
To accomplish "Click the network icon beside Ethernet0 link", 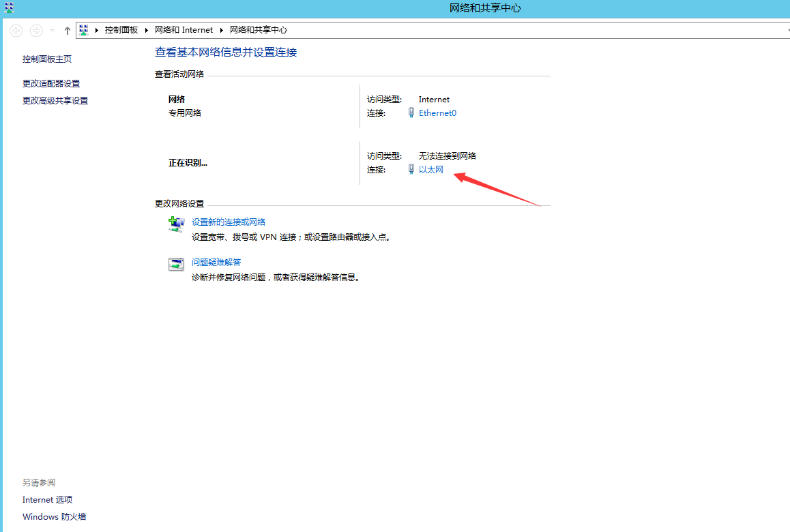I will (x=410, y=113).
